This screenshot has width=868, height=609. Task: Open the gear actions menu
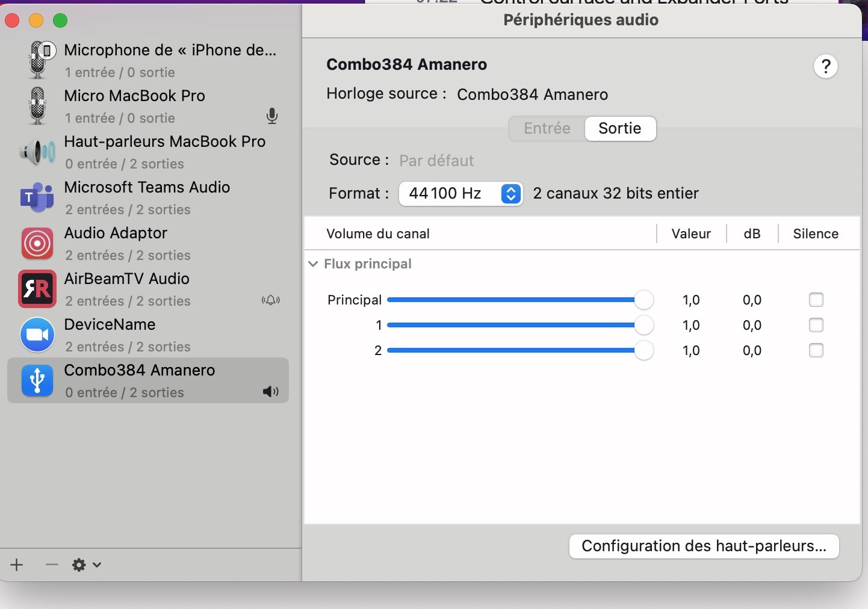coord(87,564)
